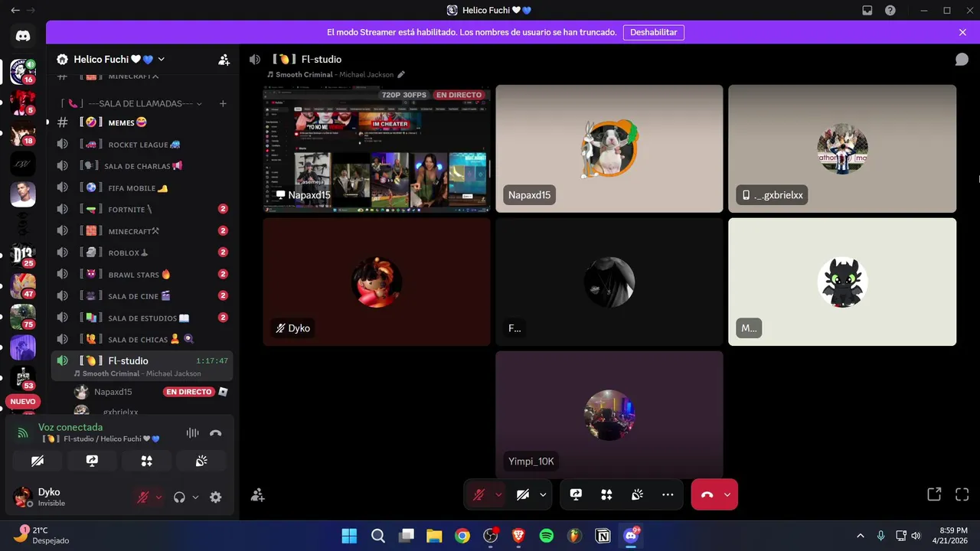Open output device options beside headphones
Screen dimensions: 980x551
(x=195, y=497)
